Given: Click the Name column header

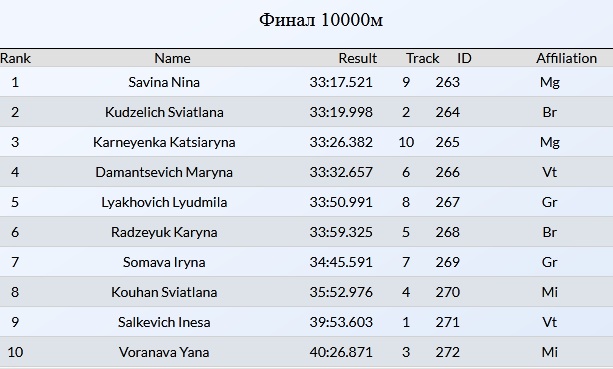Looking at the screenshot, I should (172, 58).
